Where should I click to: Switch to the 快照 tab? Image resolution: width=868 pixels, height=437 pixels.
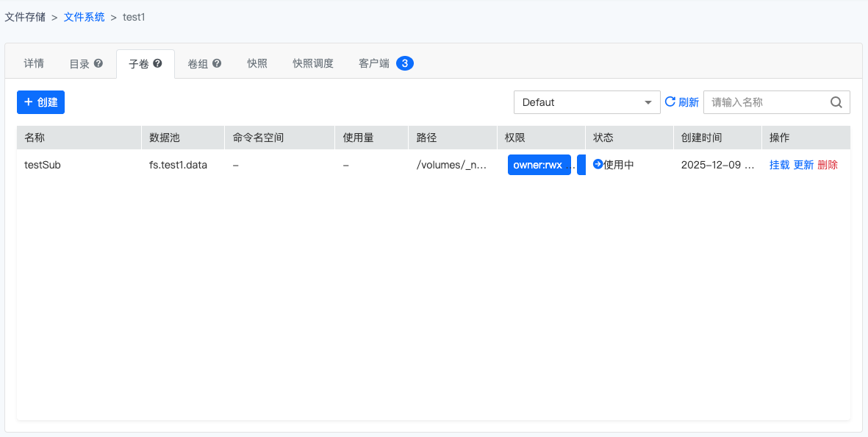pyautogui.click(x=257, y=63)
